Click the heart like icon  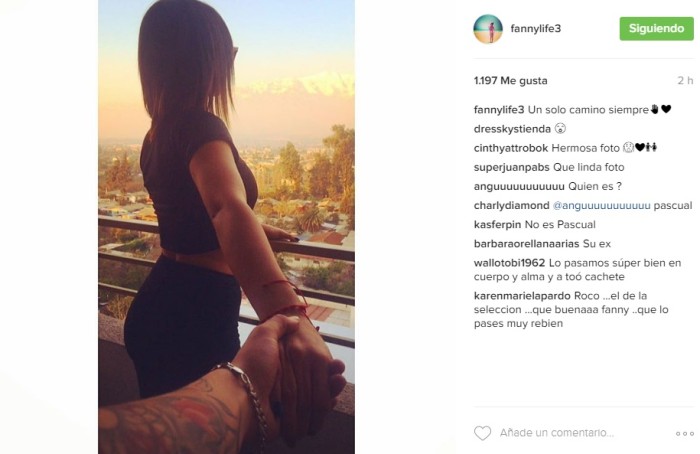(x=482, y=433)
